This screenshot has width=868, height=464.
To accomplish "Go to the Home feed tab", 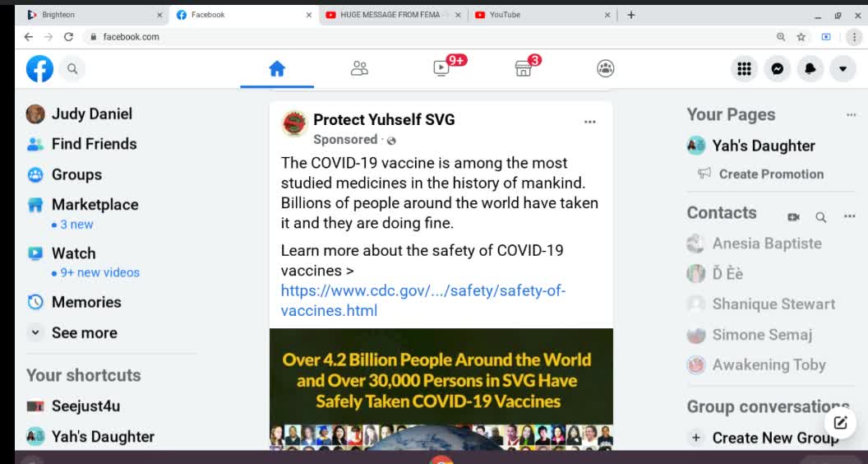I will [277, 69].
